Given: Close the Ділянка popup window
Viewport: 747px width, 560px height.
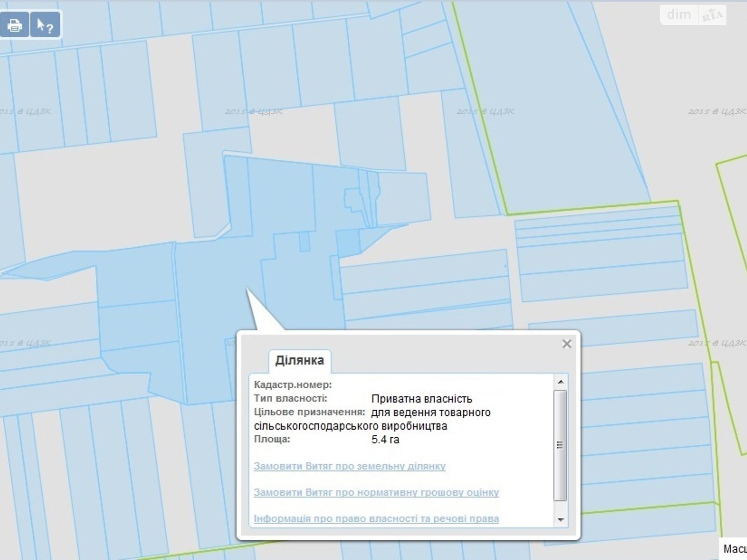Looking at the screenshot, I should point(567,344).
